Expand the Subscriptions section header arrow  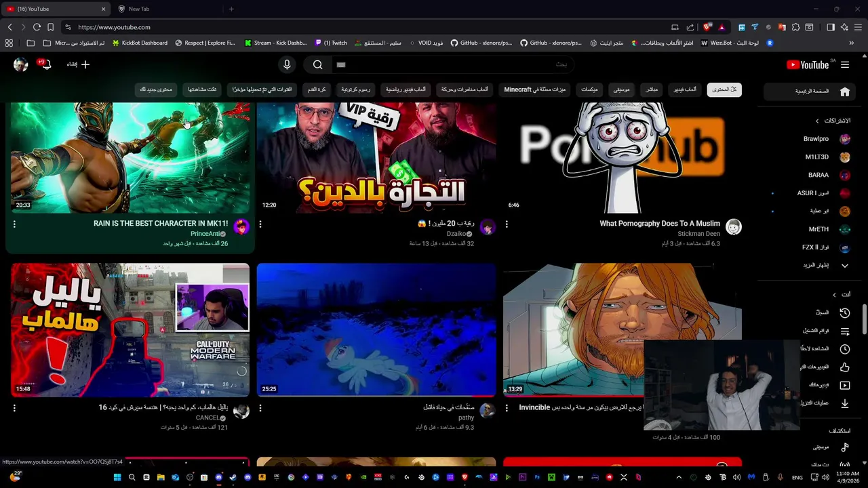tap(817, 121)
